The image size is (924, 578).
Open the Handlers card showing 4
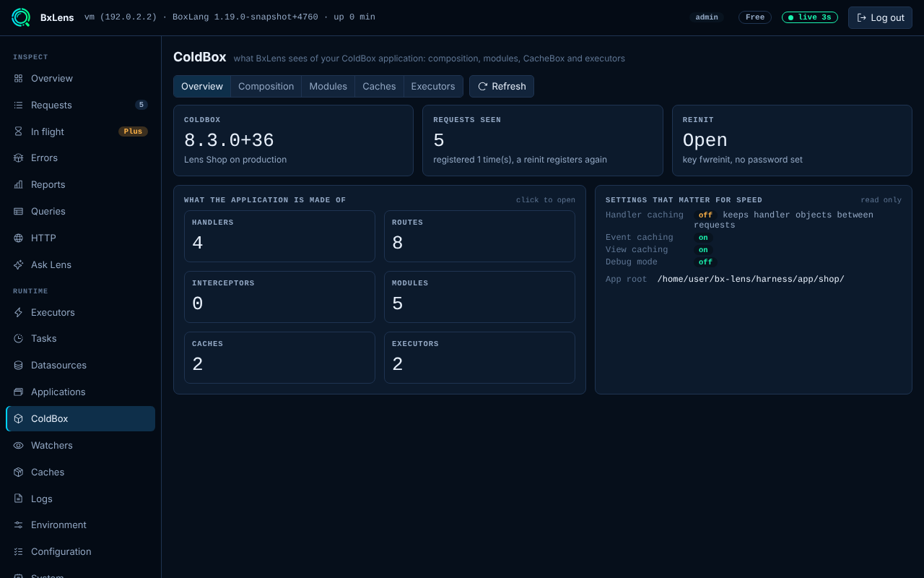pos(279,236)
